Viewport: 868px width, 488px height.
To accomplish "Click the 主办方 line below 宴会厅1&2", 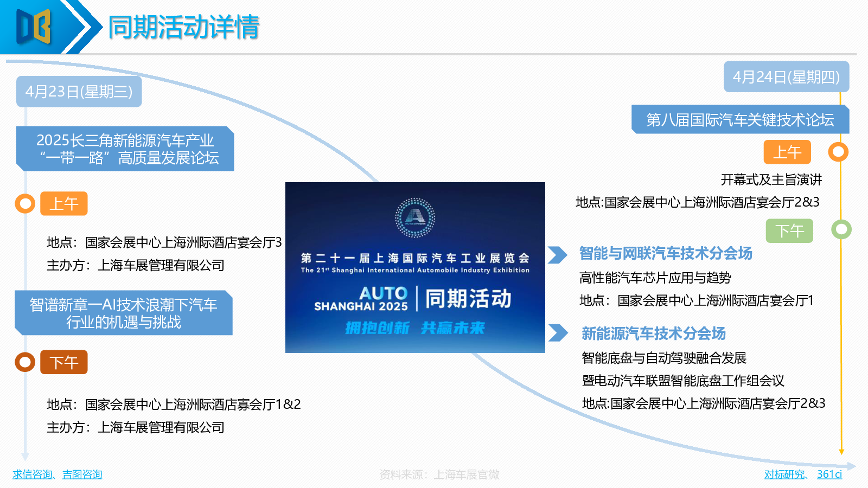I will click(x=136, y=427).
